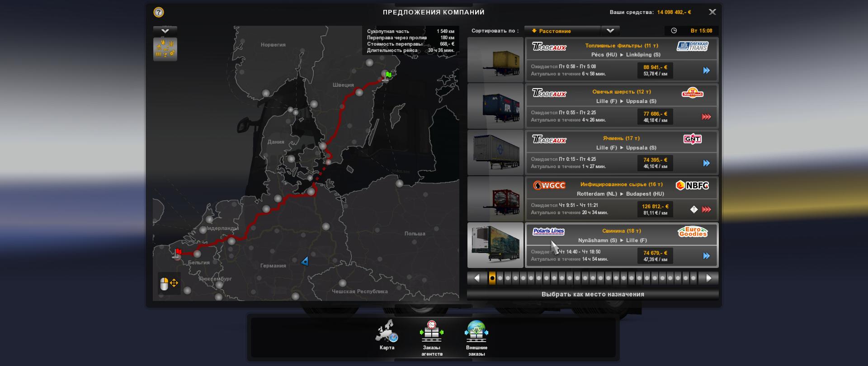Select the last page dot in pager
Screen dimensions: 868x366
pos(693,278)
